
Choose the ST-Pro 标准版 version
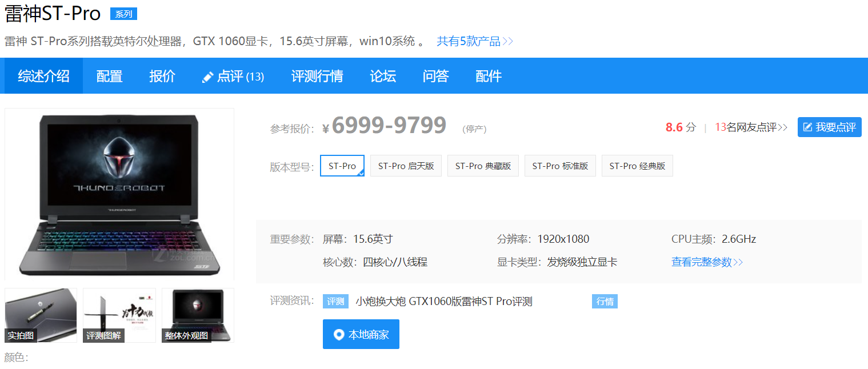point(560,166)
